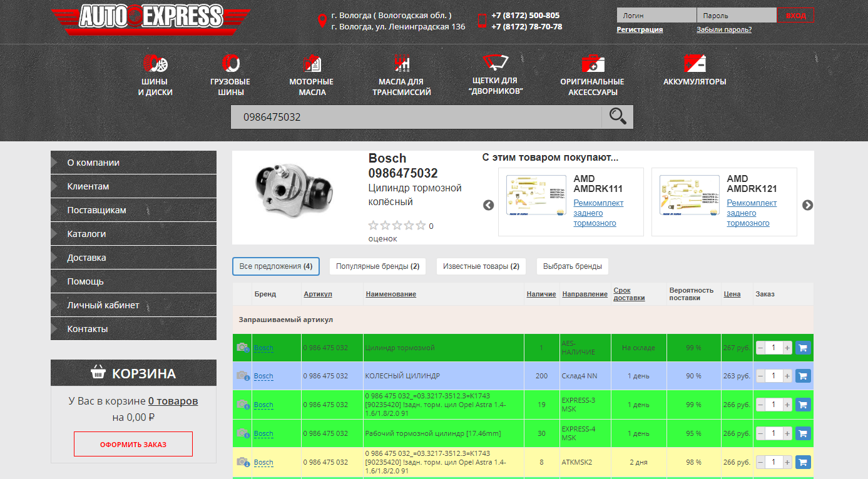
Task: Open the Моторные масла category icon
Action: coord(312,63)
